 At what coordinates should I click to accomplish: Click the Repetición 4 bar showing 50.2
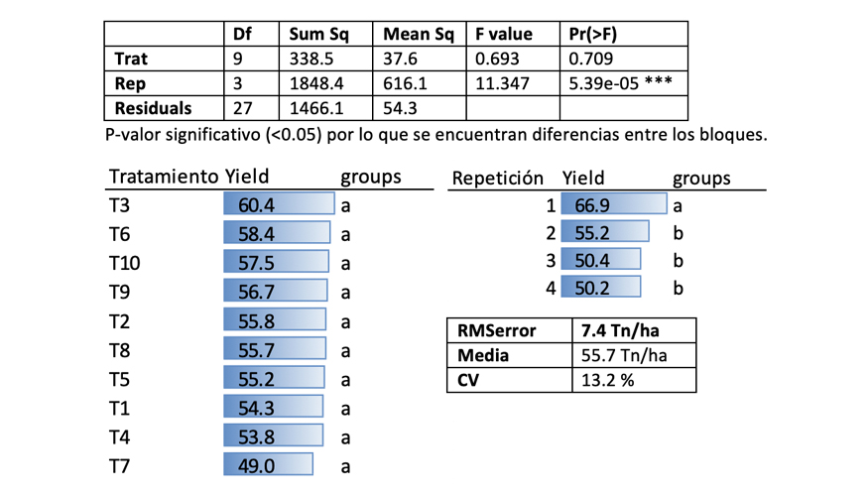601,288
